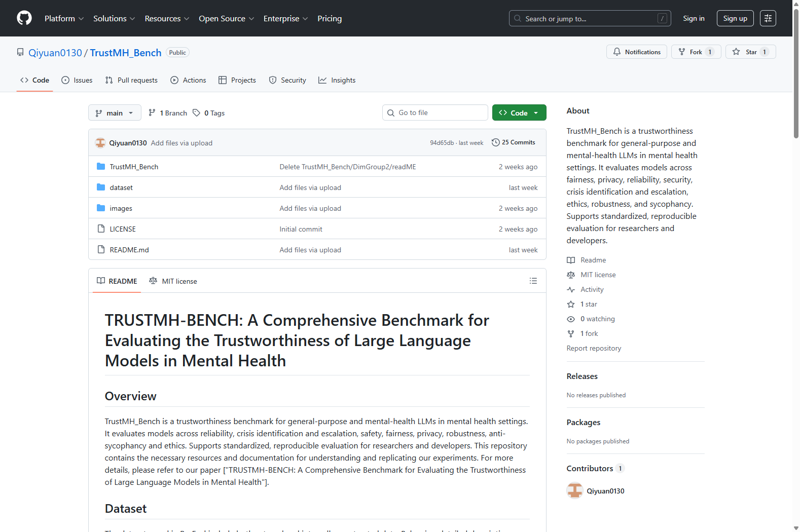Expand the Platform menu

(x=64, y=18)
